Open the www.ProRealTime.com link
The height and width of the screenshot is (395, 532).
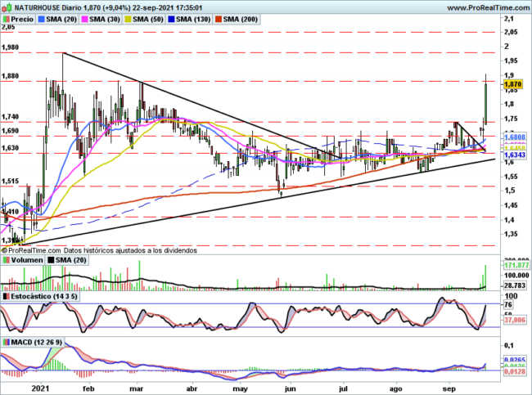(x=489, y=7)
